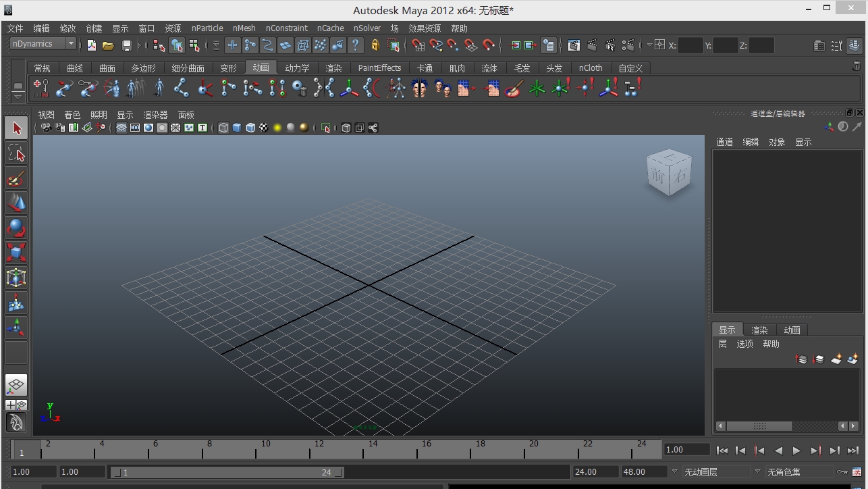
Task: Select the arrow Select tool in toolbox
Action: click(16, 128)
